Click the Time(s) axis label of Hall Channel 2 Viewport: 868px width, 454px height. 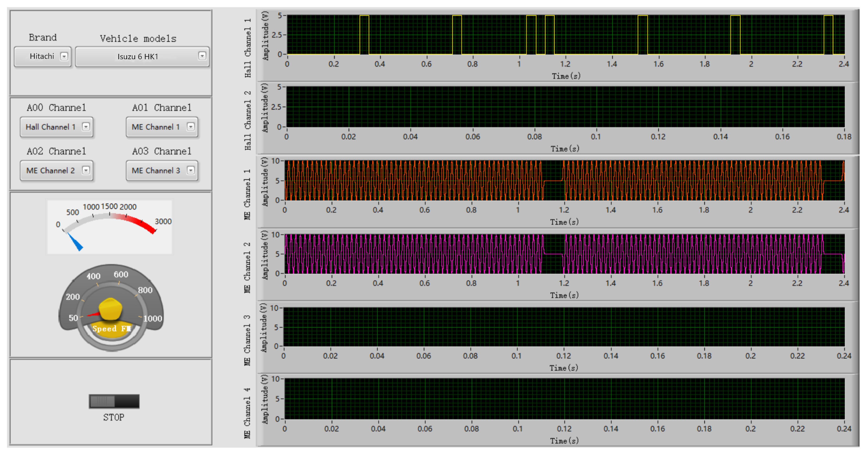565,148
